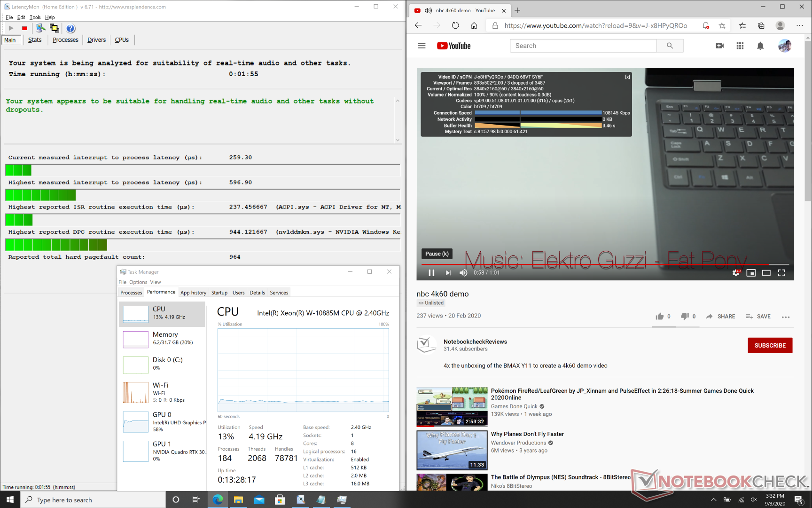This screenshot has height=508, width=812.
Task: Refresh the YouTube page
Action: point(455,25)
